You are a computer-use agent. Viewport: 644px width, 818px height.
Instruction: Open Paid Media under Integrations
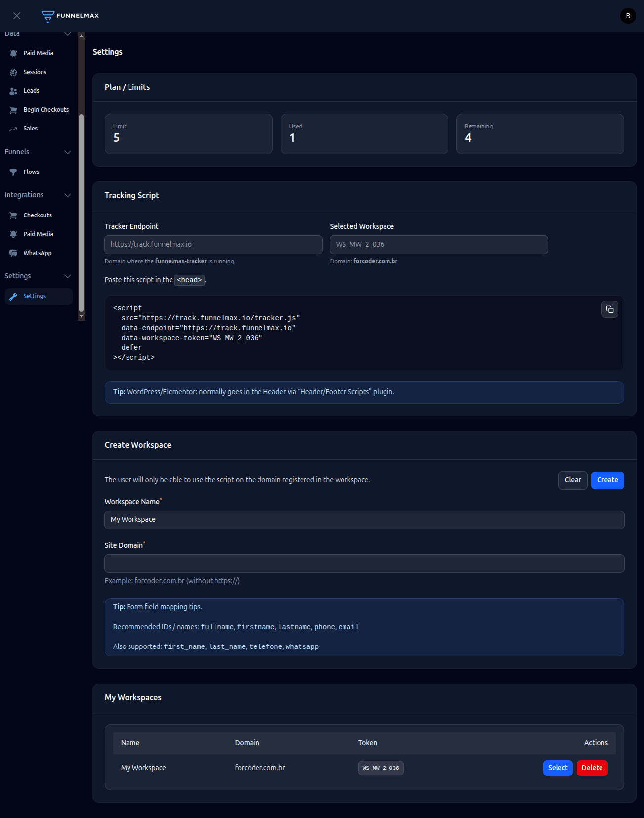(x=39, y=234)
